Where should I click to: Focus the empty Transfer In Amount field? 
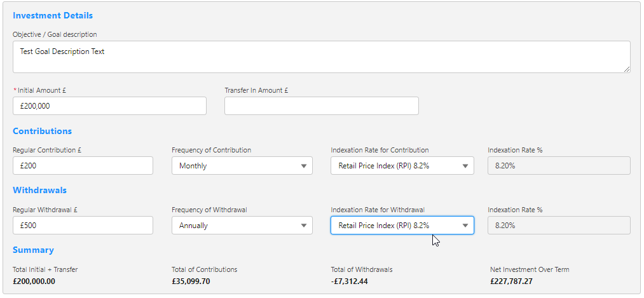pyautogui.click(x=321, y=106)
